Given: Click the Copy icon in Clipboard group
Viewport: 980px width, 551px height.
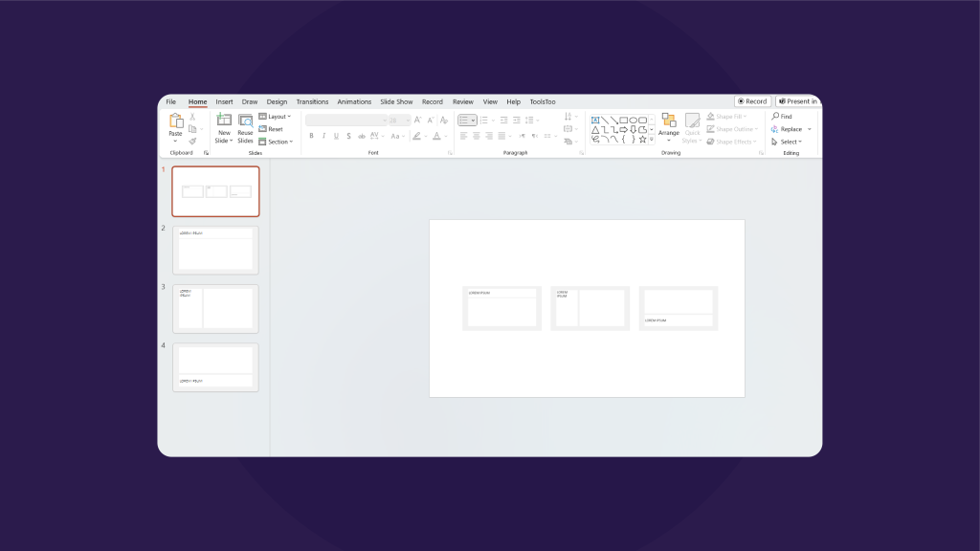Looking at the screenshot, I should tap(190, 128).
